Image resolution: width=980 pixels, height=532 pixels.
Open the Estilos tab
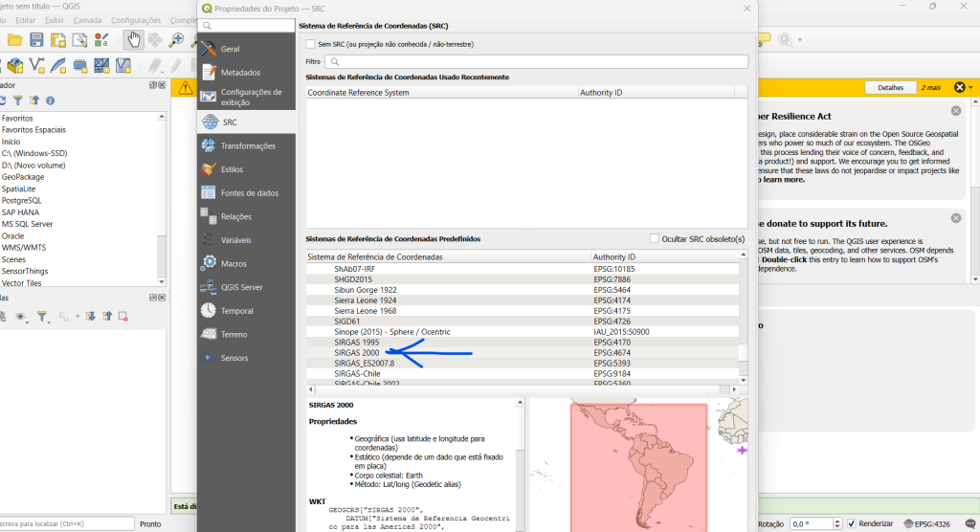(246, 169)
